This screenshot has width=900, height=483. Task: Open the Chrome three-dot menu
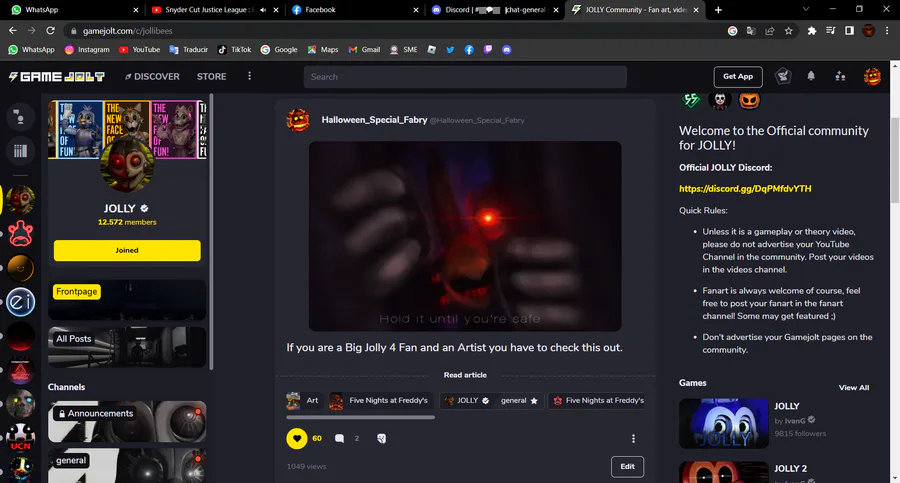click(887, 31)
